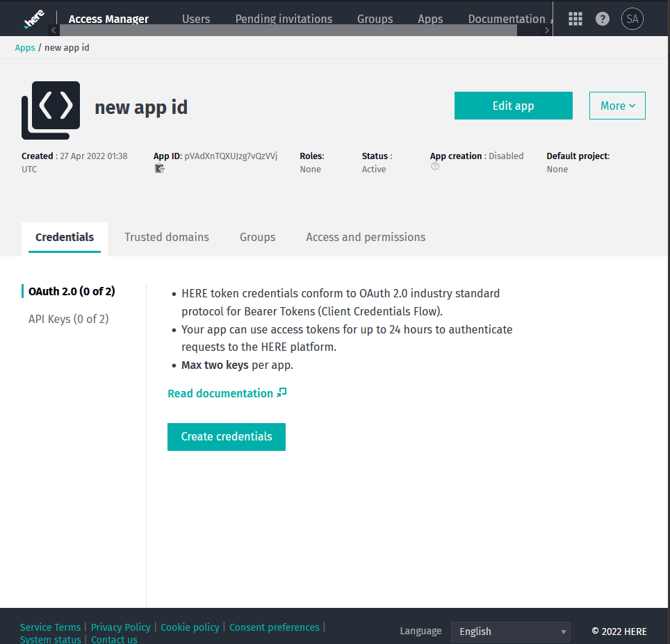Open the Language English dropdown

pyautogui.click(x=511, y=631)
